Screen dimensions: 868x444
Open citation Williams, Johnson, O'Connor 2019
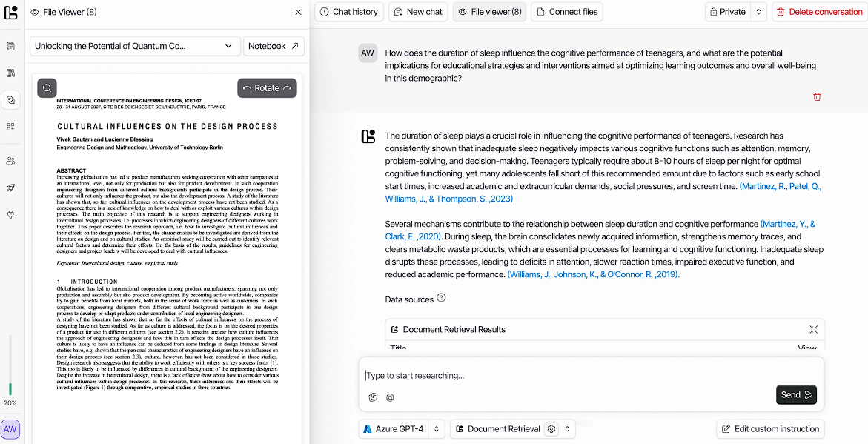594,274
